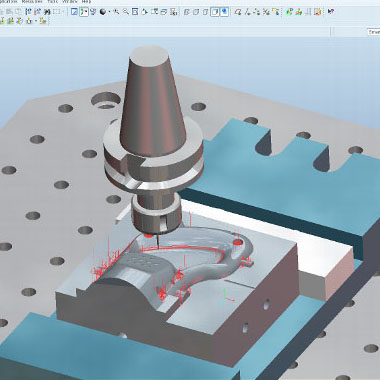Open the dashed selection rectangle dropdown arrow

pos(63,12)
